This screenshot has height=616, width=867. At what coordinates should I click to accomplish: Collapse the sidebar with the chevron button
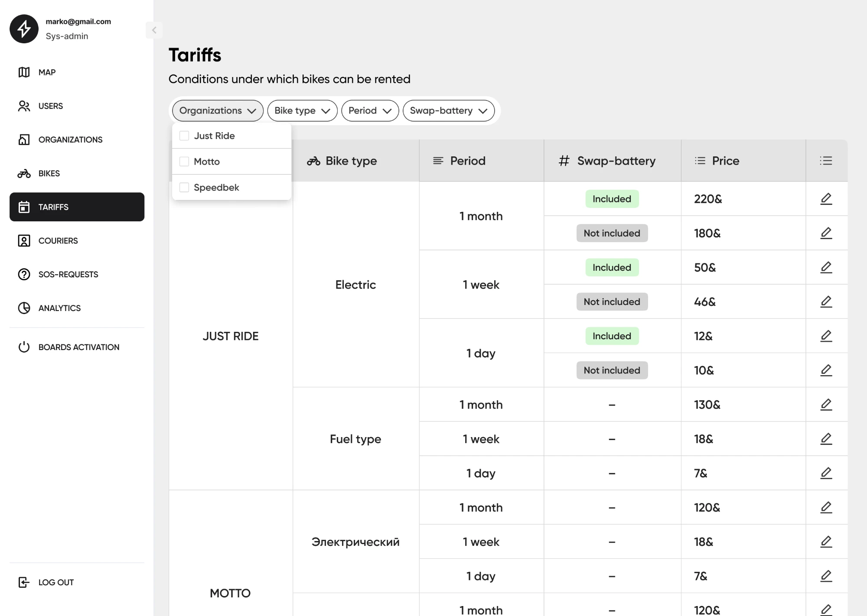(x=154, y=30)
